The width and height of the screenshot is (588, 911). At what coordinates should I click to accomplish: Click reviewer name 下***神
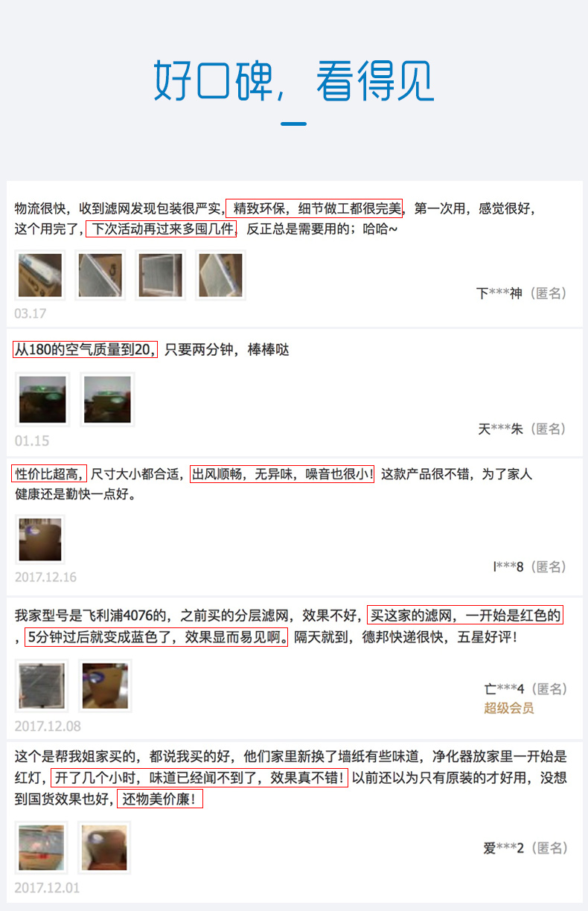[499, 293]
